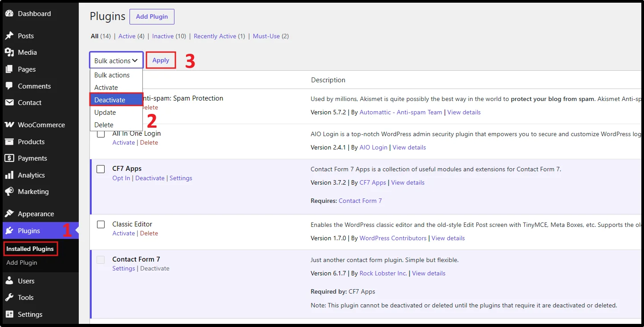The image size is (644, 327).
Task: Click the Plugins plug icon
Action: click(x=9, y=231)
